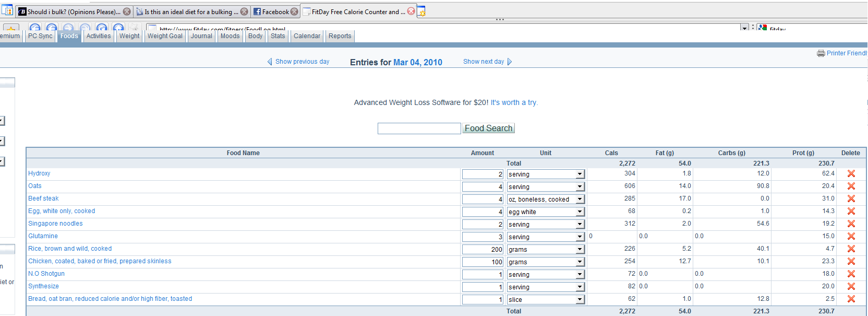Open the unit dropdown for Oats
Screen dimensions: 868x316
[580, 187]
